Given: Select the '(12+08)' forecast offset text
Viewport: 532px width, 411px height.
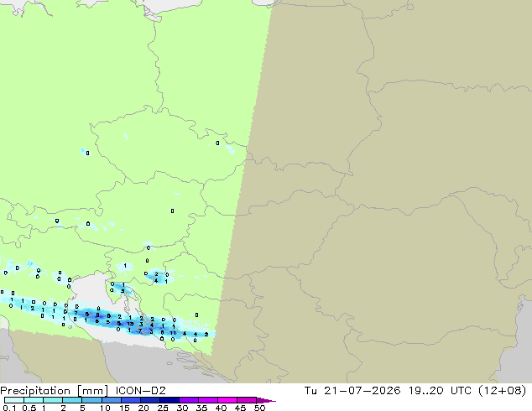Looking at the screenshot, I should click(502, 391).
